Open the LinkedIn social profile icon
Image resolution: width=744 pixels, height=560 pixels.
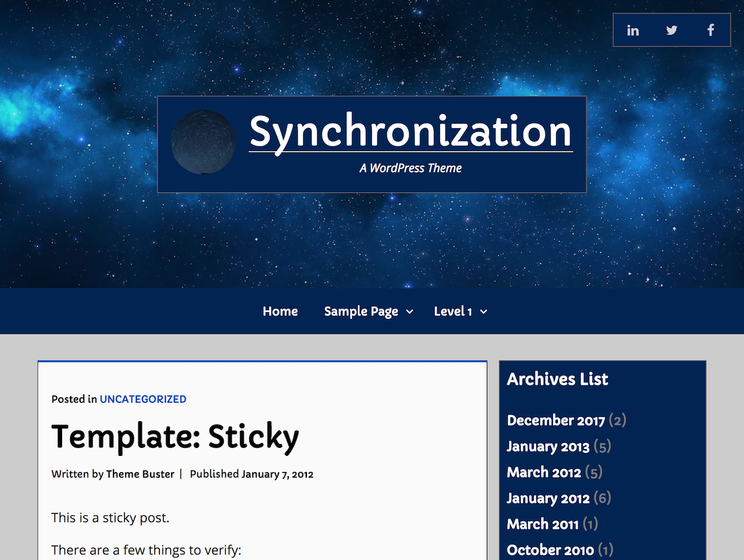pos(633,29)
